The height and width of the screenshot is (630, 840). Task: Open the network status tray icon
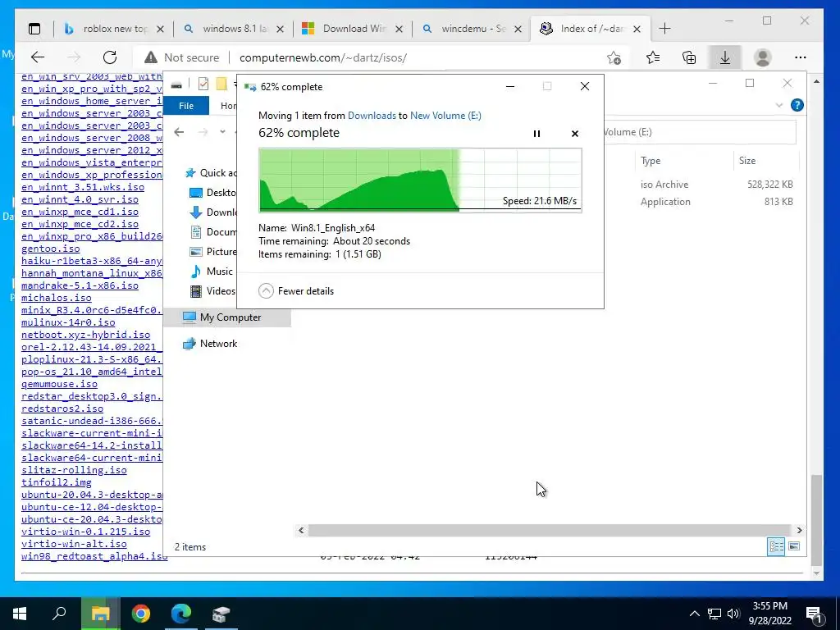(x=714, y=614)
